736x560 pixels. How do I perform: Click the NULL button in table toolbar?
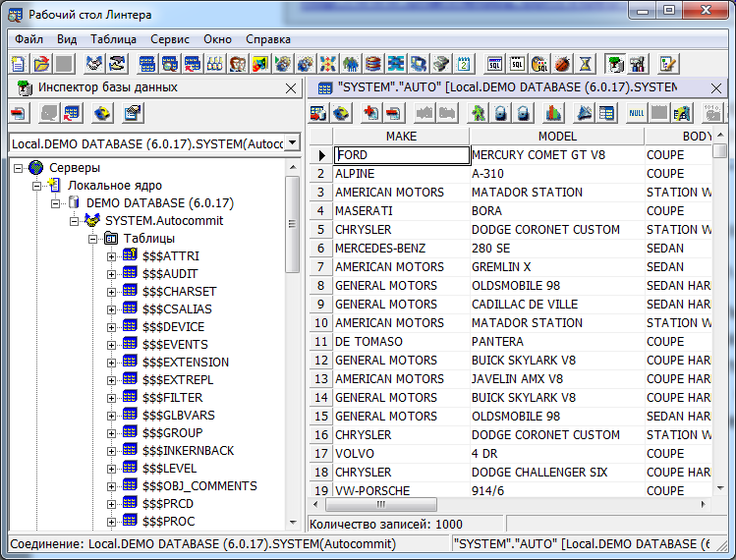(636, 113)
